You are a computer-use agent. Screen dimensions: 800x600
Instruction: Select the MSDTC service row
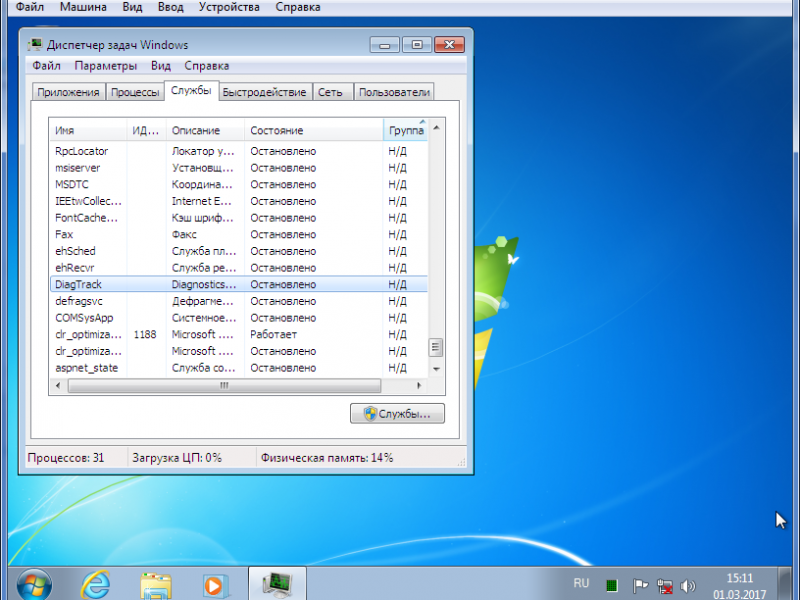tap(239, 185)
